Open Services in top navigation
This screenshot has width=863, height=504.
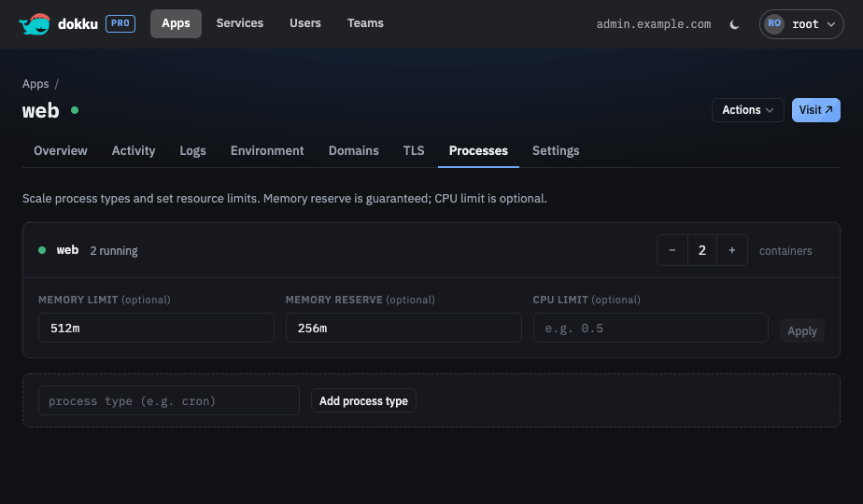point(240,23)
